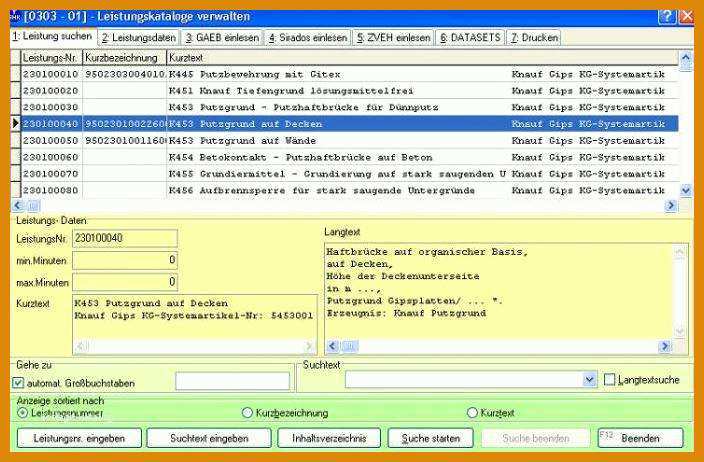Click the Kurztext column header
This screenshot has height=462, width=704.
click(x=422, y=58)
